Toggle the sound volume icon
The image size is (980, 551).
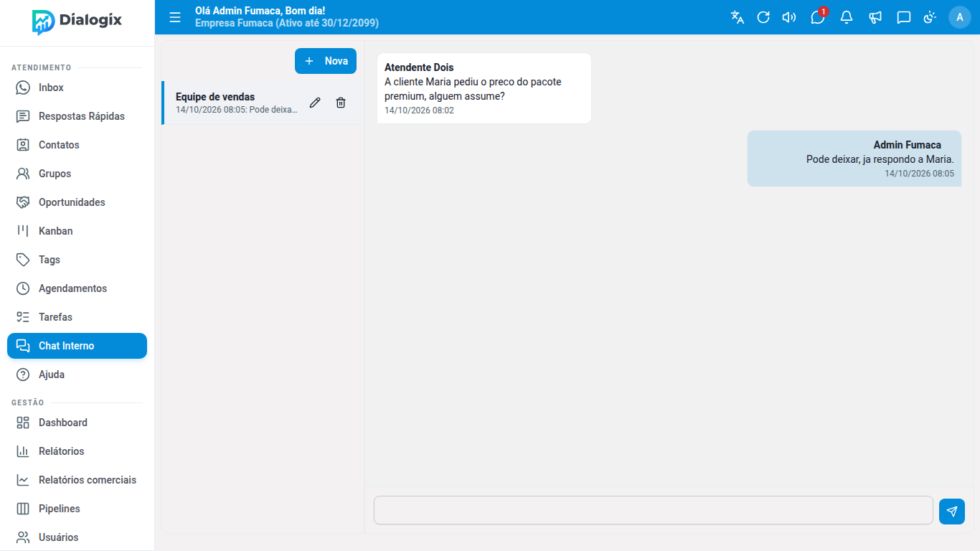(x=789, y=17)
